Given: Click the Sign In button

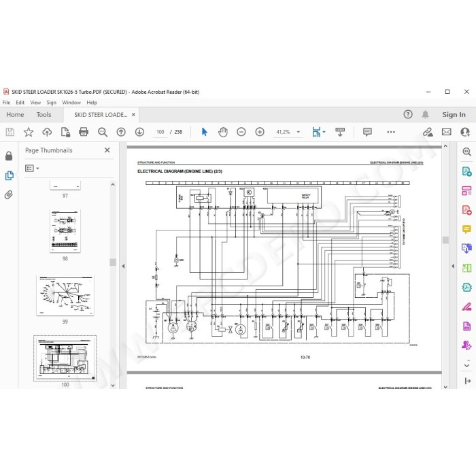Looking at the screenshot, I should click(454, 115).
